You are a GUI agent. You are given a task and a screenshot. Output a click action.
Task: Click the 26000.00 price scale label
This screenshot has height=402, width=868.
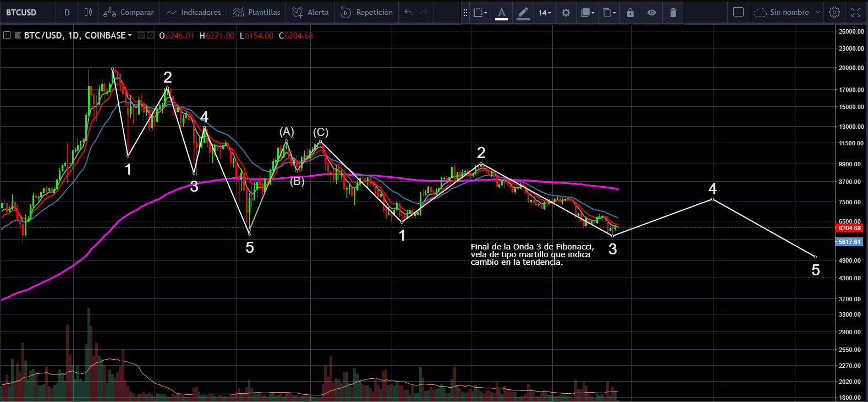tap(851, 31)
